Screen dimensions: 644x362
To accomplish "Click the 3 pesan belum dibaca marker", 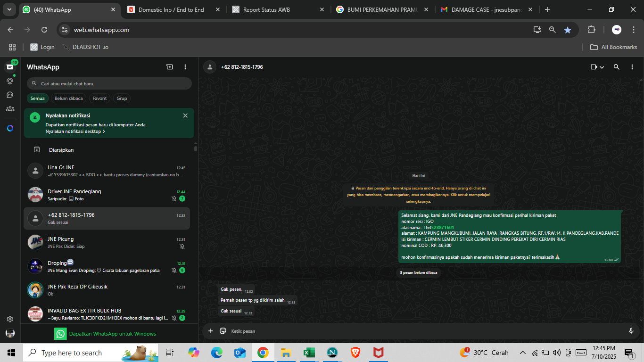I will pyautogui.click(x=419, y=272).
